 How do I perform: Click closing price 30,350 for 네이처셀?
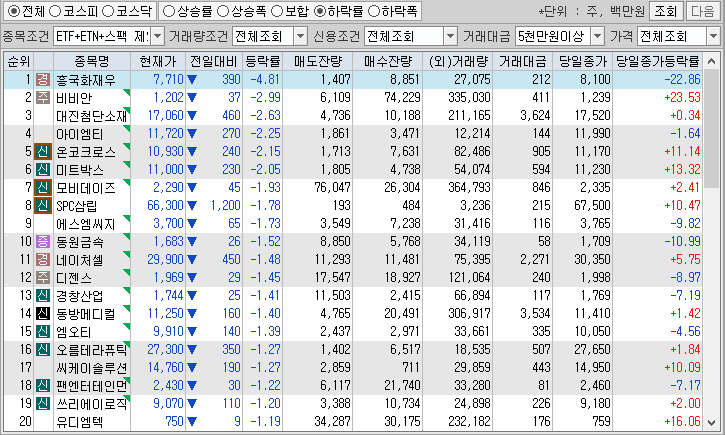click(592, 259)
